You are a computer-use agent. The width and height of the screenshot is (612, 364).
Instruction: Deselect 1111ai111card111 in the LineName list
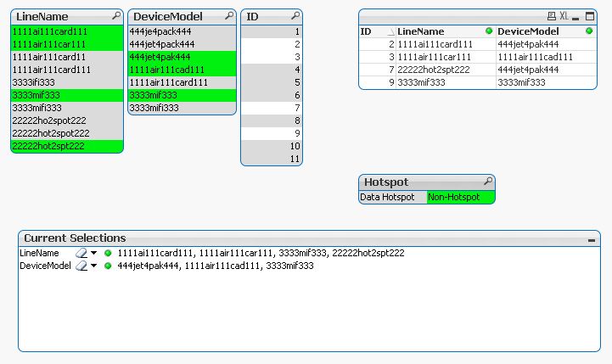[x=67, y=31]
